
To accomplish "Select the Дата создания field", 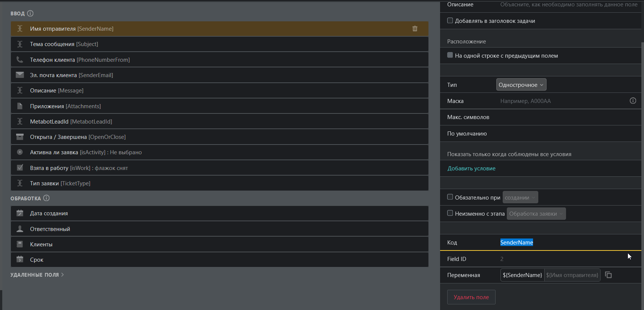I will (x=220, y=213).
